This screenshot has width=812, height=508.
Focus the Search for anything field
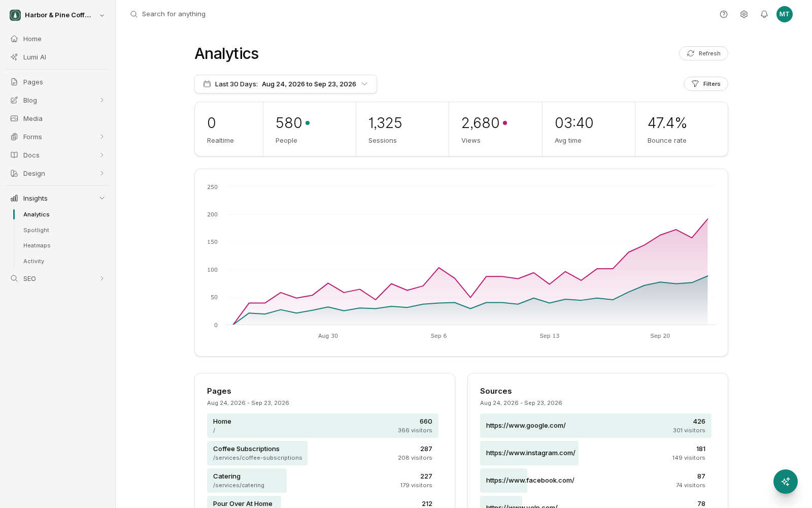pyautogui.click(x=174, y=14)
